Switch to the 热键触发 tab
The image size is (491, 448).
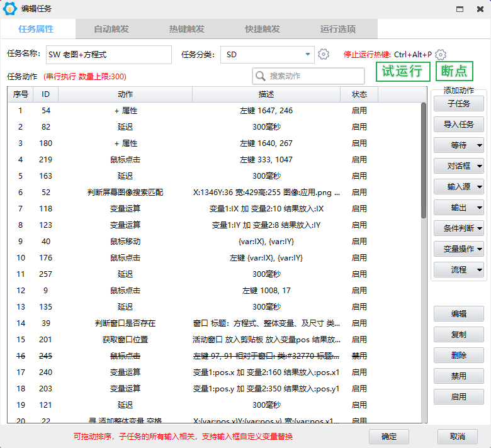187,29
